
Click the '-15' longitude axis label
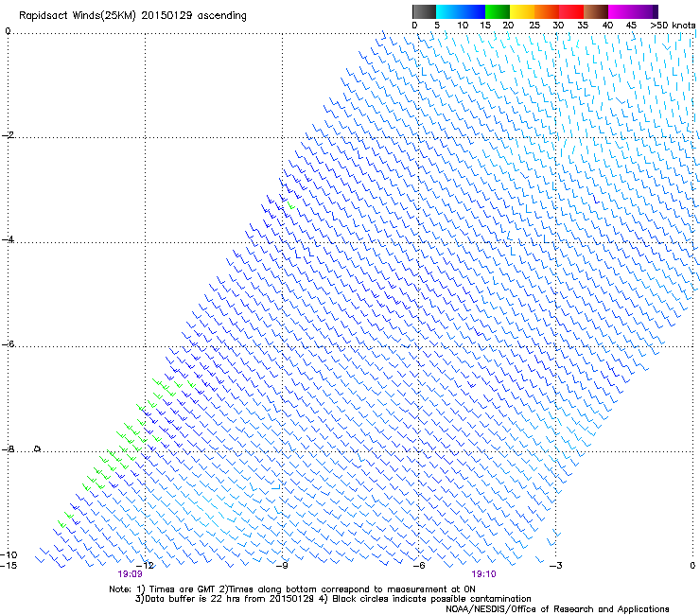(x=9, y=566)
